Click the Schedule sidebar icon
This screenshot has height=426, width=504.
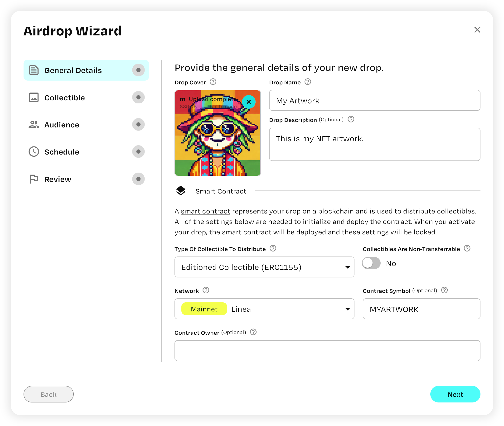pyautogui.click(x=34, y=152)
